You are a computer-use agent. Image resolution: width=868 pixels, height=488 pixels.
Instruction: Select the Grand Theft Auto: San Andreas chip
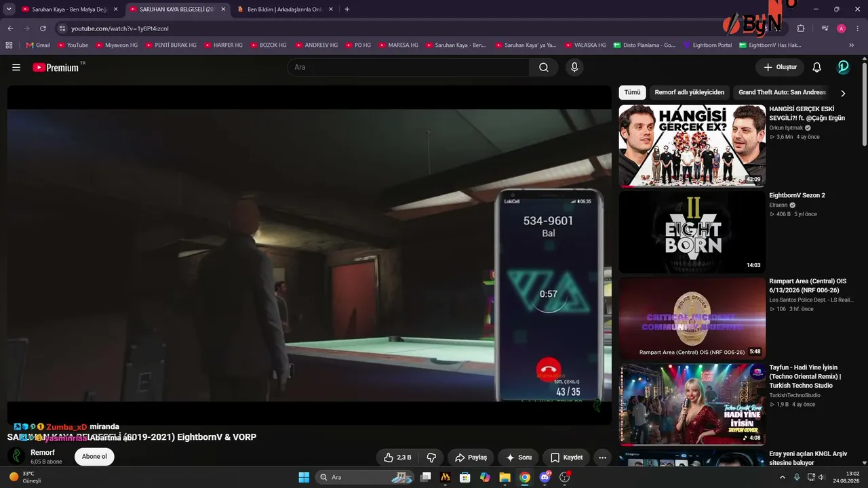782,92
